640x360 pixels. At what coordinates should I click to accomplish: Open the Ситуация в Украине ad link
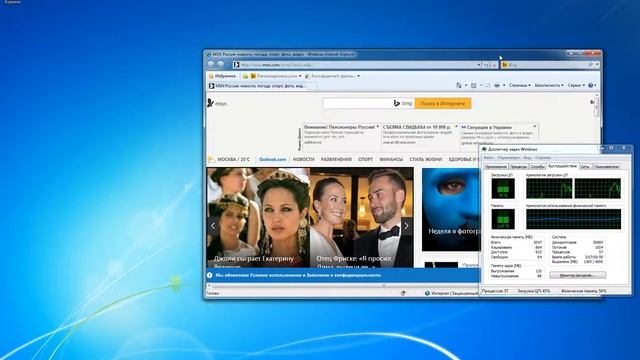point(489,127)
